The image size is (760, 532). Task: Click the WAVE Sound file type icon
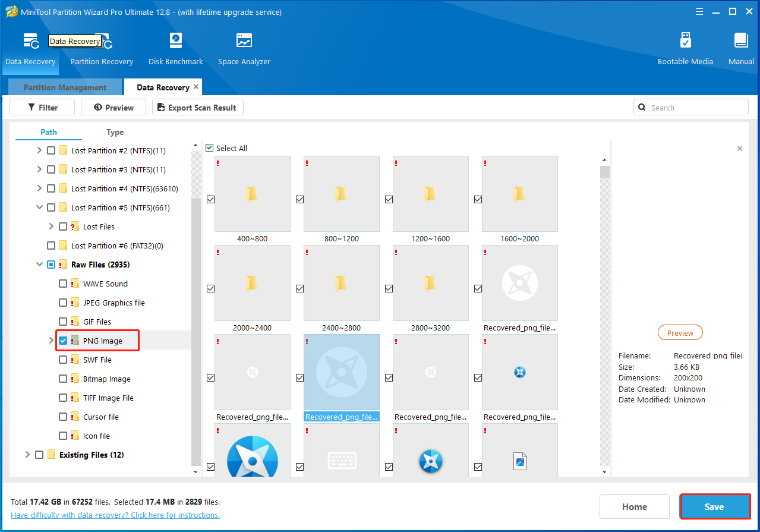click(x=75, y=284)
